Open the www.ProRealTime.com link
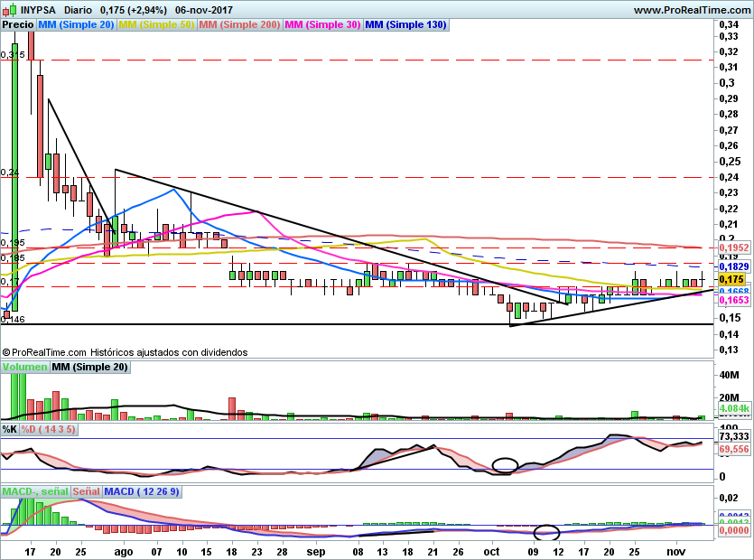 pyautogui.click(x=692, y=10)
